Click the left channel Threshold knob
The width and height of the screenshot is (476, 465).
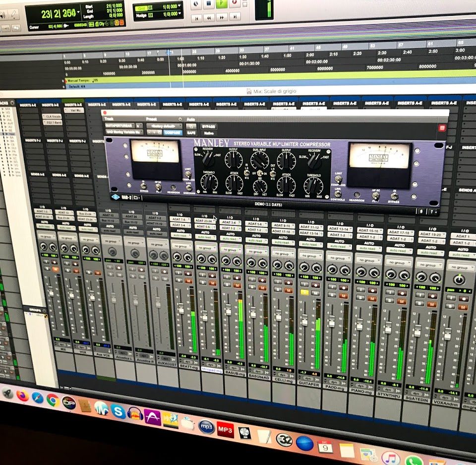point(209,182)
